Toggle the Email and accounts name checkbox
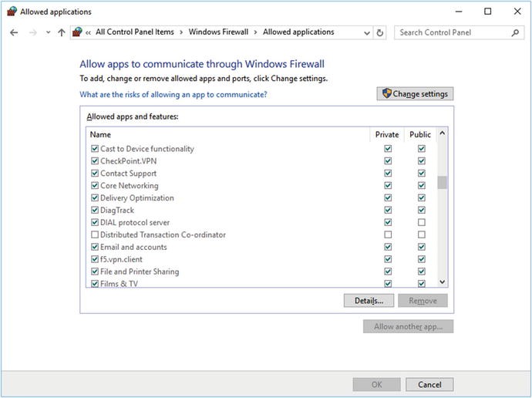This screenshot has height=398, width=532. pyautogui.click(x=95, y=247)
